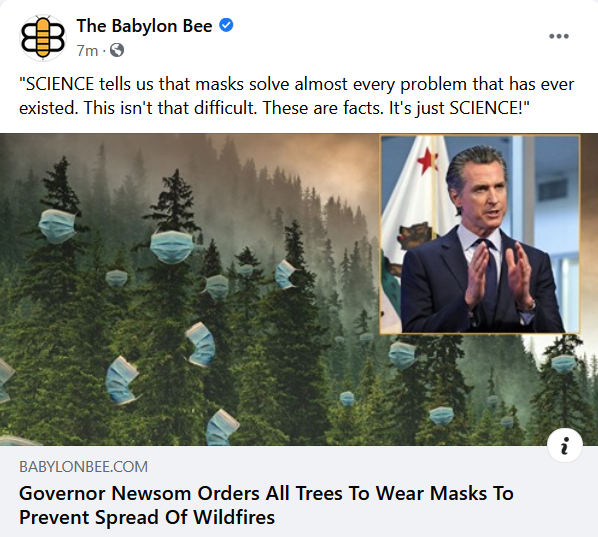The width and height of the screenshot is (598, 537).
Task: Click the inset photo of man in suit
Action: coord(480,235)
